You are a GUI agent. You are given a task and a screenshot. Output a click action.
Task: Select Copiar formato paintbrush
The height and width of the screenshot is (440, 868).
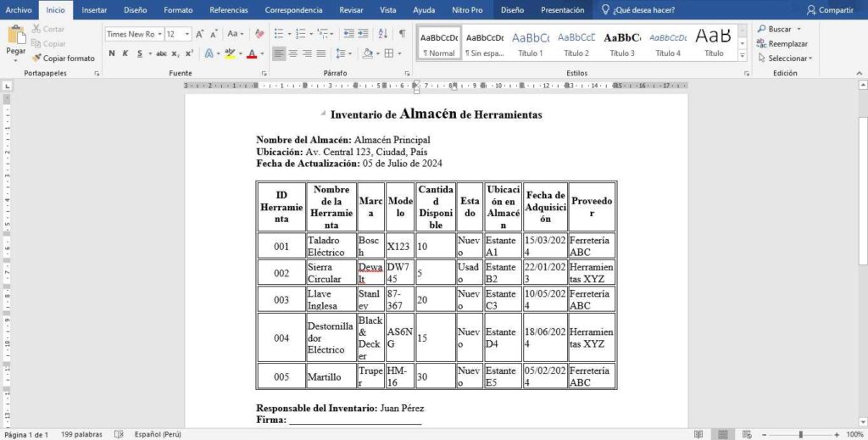click(x=63, y=58)
